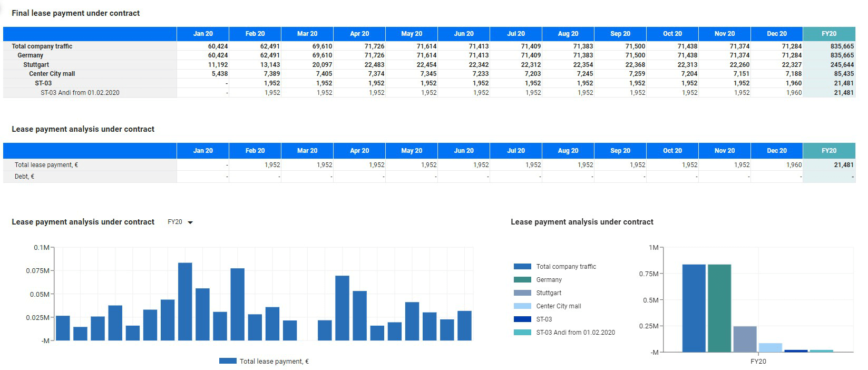Image resolution: width=868 pixels, height=370 pixels.
Task: Click the green Germany bar in FY20 chart
Action: click(719, 308)
